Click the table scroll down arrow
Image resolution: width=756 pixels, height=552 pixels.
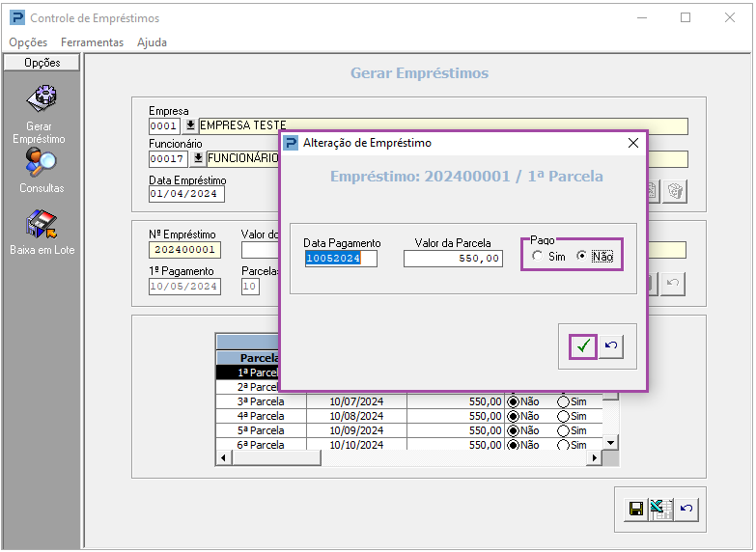(611, 443)
